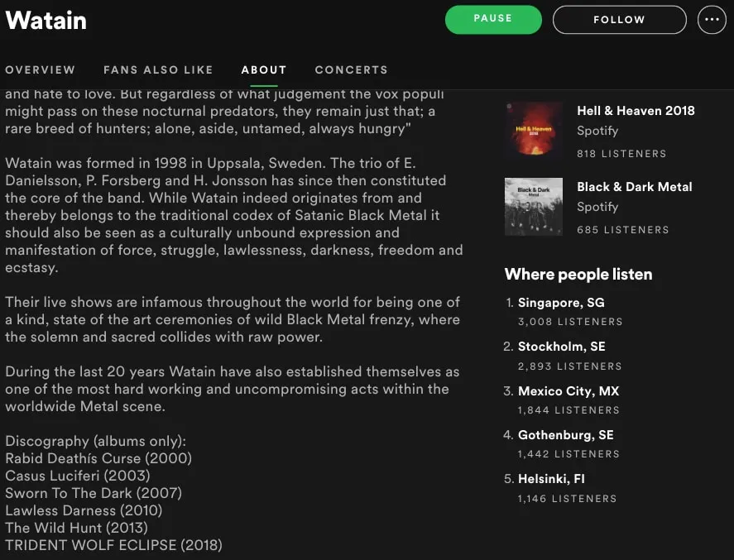This screenshot has height=560, width=734.
Task: Select the About tab
Action: (x=263, y=69)
